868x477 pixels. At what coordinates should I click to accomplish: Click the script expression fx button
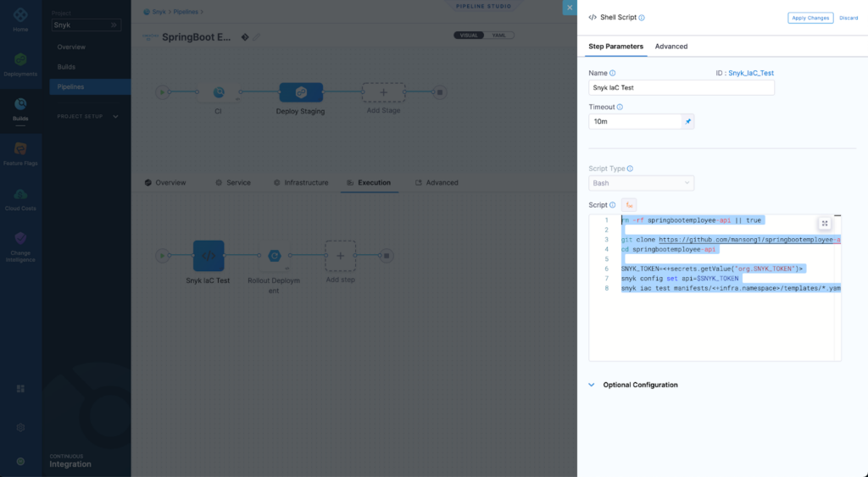pos(629,205)
